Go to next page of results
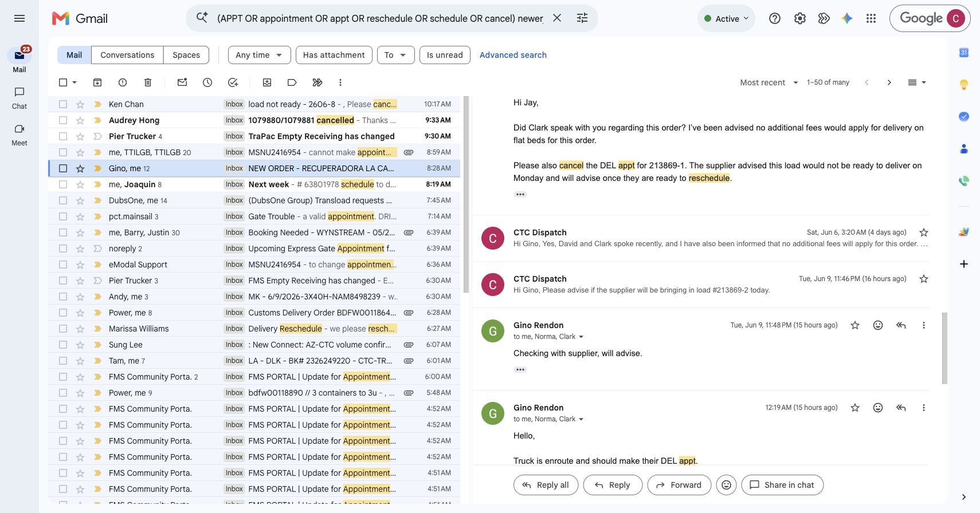The image size is (980, 513). click(889, 82)
